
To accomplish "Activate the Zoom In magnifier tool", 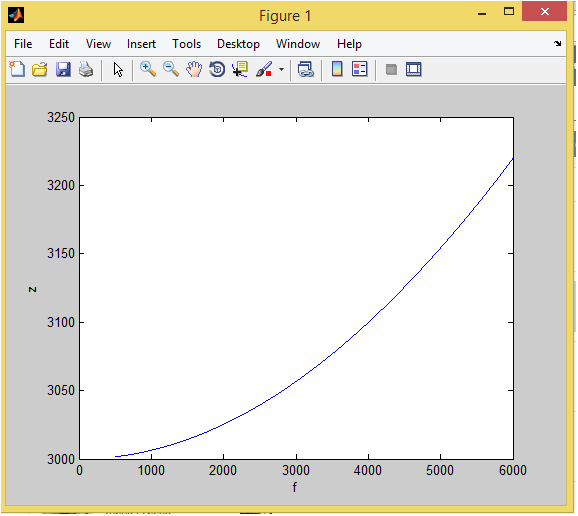I will [x=148, y=69].
